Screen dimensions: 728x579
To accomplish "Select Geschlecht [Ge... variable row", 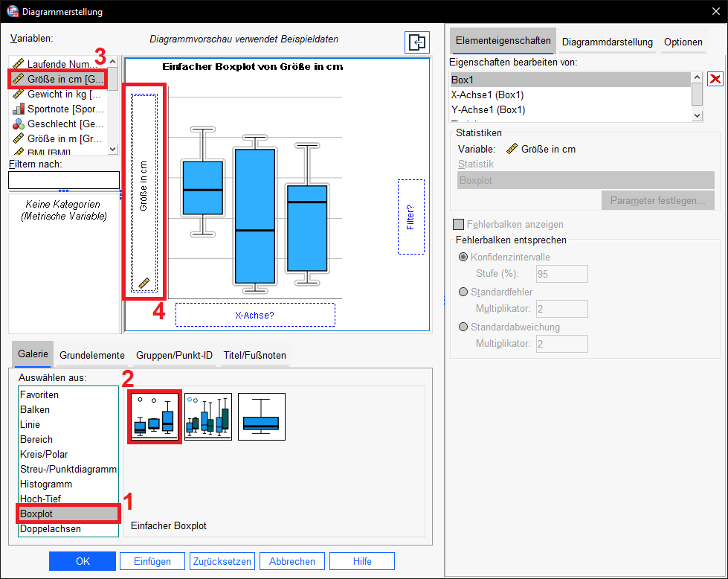I will [59, 124].
